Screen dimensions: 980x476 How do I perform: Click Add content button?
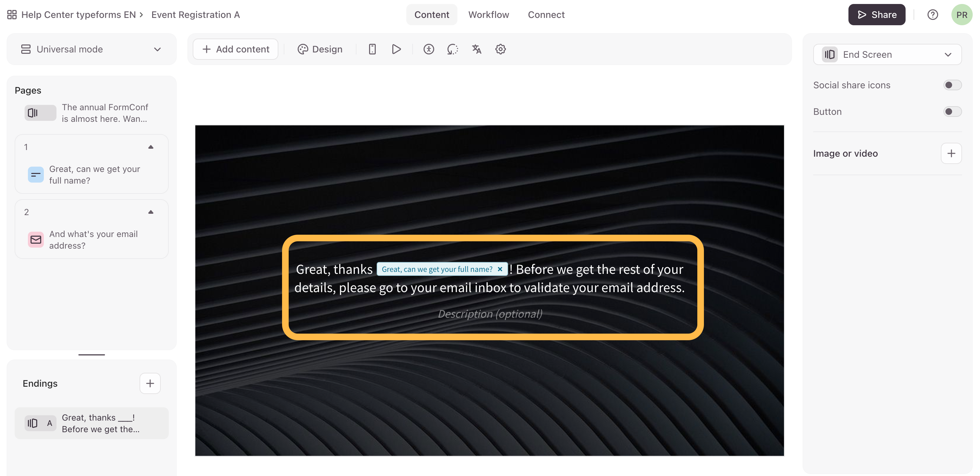point(236,49)
